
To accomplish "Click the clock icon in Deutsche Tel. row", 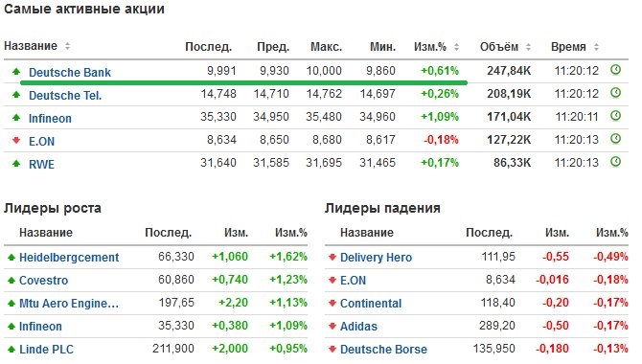I will [x=615, y=93].
